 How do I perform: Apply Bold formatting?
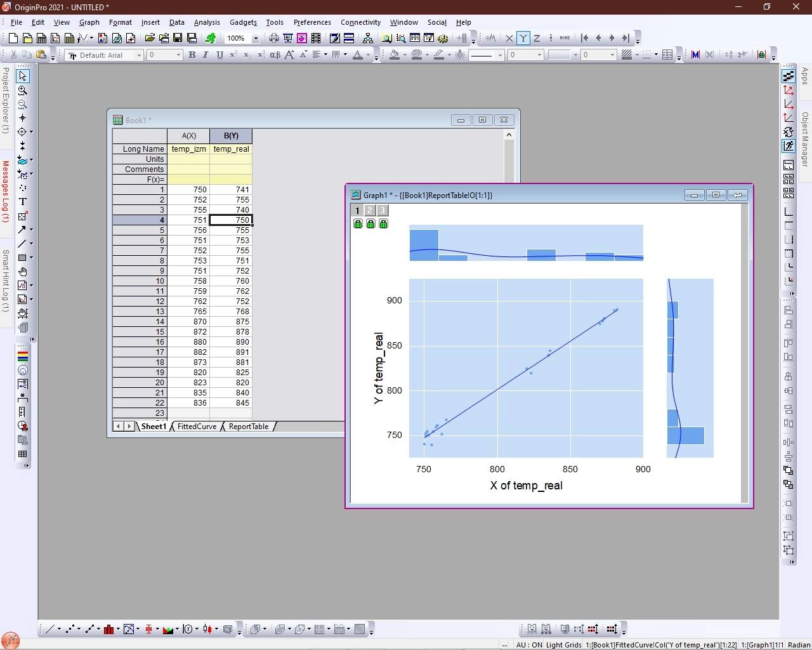click(192, 55)
